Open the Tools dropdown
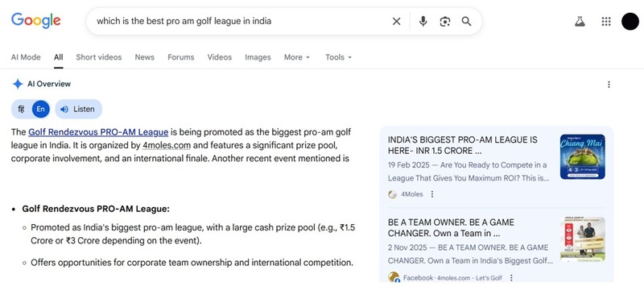 coord(338,57)
